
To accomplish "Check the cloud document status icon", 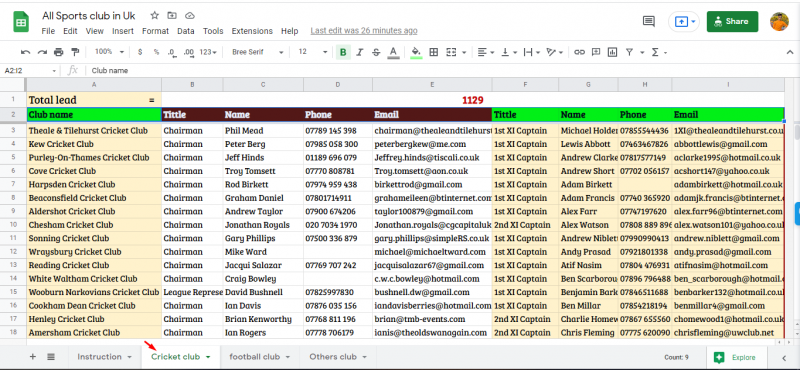I will click(190, 15).
